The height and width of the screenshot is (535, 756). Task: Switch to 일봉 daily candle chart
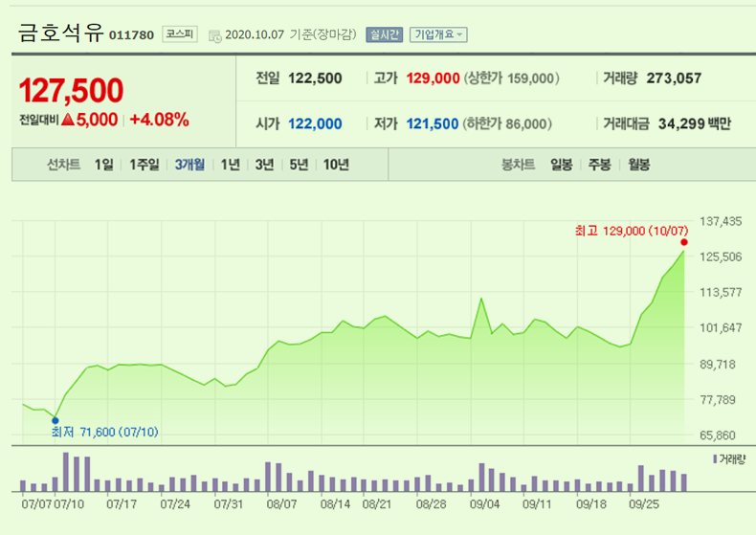[561, 165]
